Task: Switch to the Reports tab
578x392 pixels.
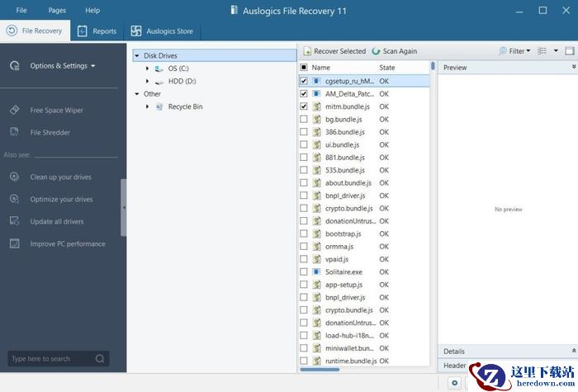Action: [97, 31]
